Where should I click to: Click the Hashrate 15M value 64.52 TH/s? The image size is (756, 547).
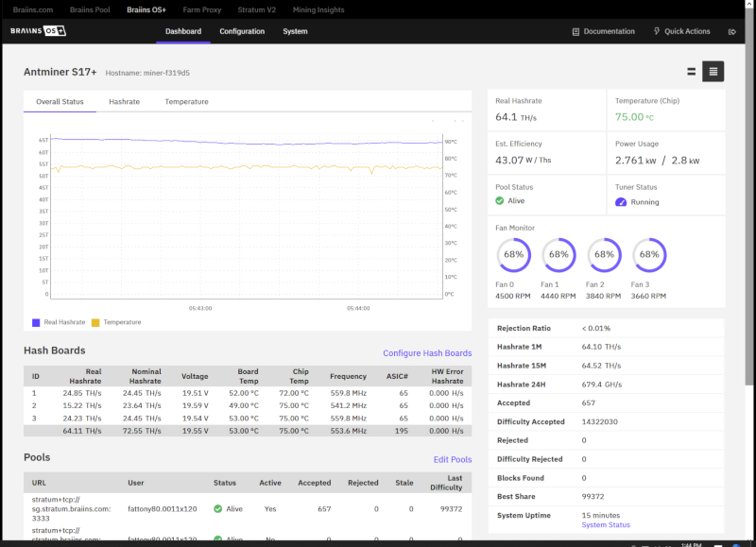(601, 366)
